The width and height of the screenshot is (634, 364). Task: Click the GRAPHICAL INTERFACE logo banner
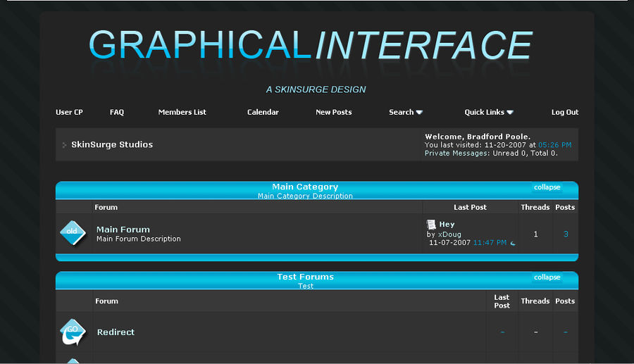311,45
